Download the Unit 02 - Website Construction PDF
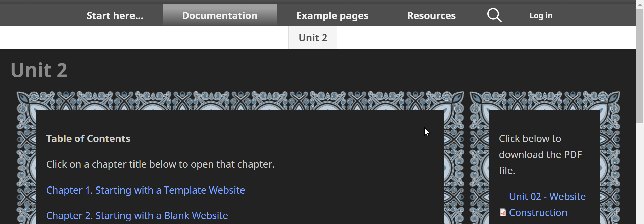 [547, 204]
